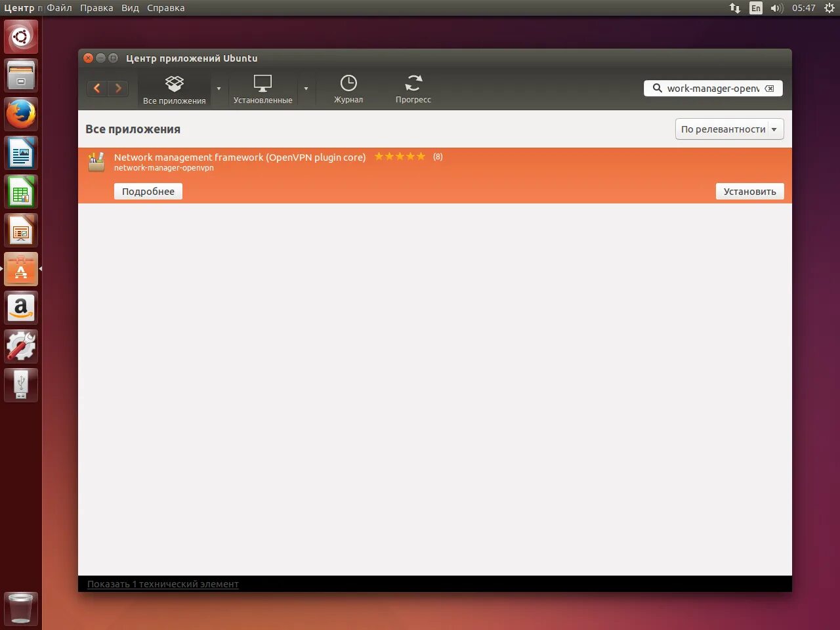The image size is (840, 630).
Task: Open the По релевантности sort dropdown
Action: coord(730,129)
